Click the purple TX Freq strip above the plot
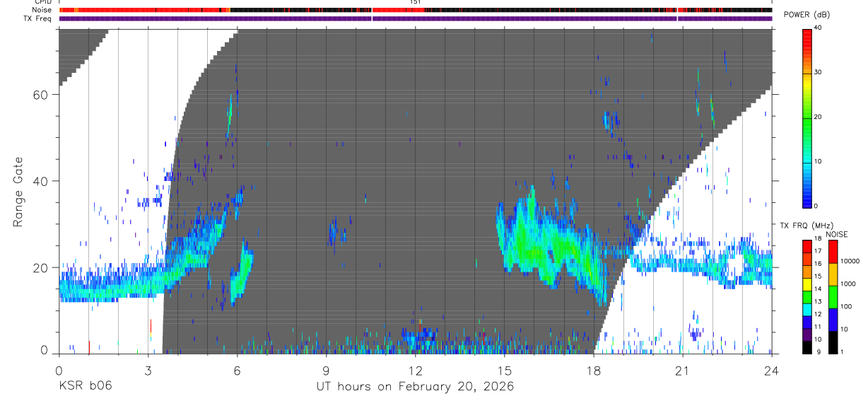 tap(415, 18)
